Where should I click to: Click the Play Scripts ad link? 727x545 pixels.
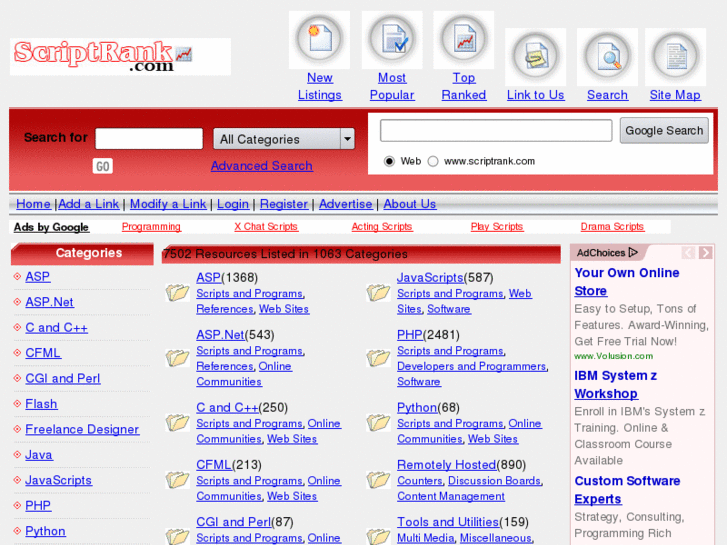click(x=497, y=226)
